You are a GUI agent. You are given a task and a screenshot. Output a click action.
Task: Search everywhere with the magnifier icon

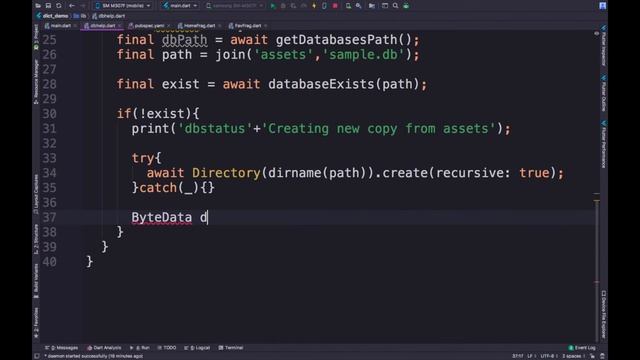[x=396, y=6]
